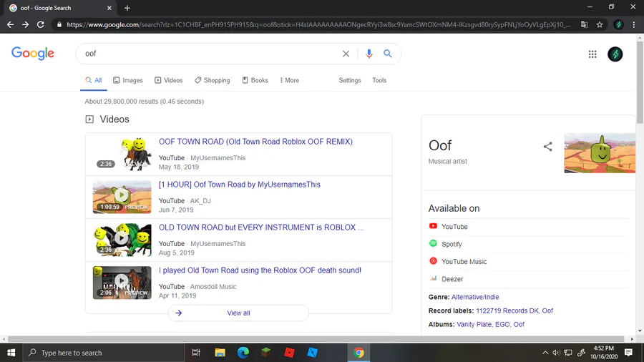Expand the More search options
644x362 pixels.
coord(289,80)
